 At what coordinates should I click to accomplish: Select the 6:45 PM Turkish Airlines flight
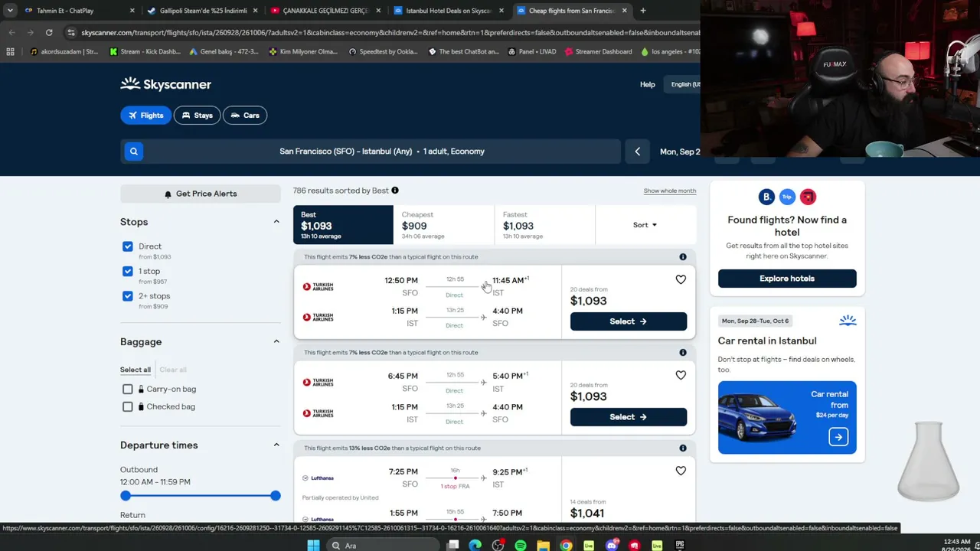pyautogui.click(x=629, y=417)
